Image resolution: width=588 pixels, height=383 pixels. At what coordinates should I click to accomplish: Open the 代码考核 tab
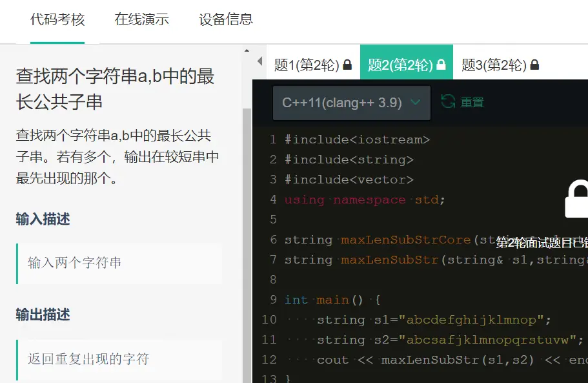click(x=57, y=19)
